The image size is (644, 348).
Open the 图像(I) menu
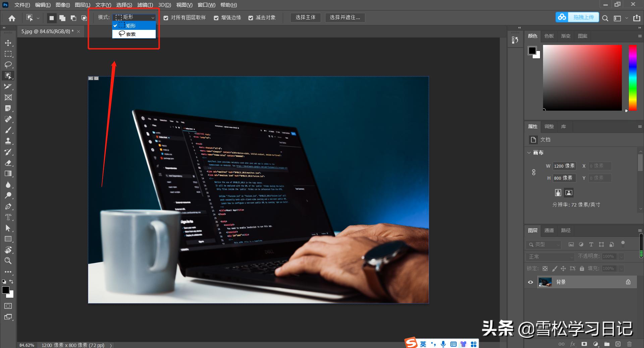63,5
